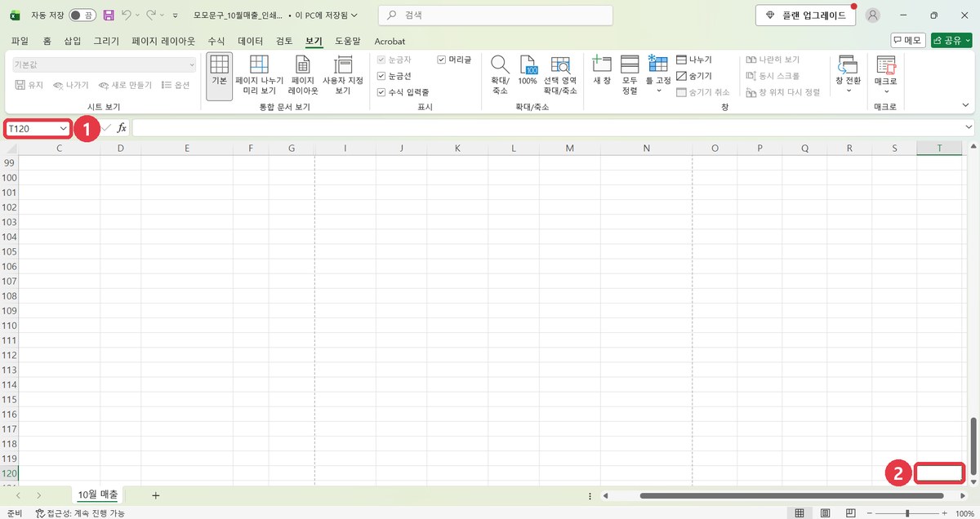
Task: Click the 플랜 업그레이드 button
Action: pos(804,16)
